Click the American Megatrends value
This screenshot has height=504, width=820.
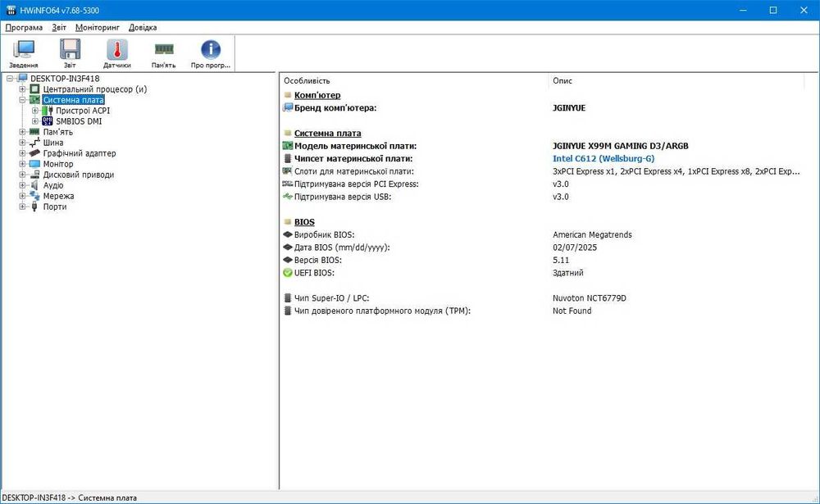click(x=592, y=234)
